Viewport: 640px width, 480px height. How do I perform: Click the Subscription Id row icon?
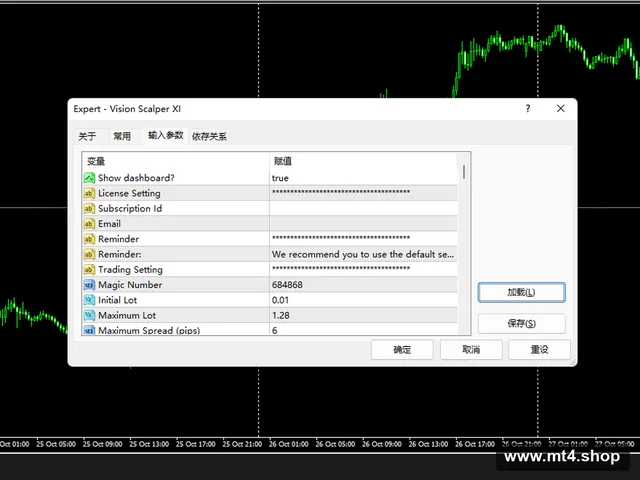(x=89, y=209)
